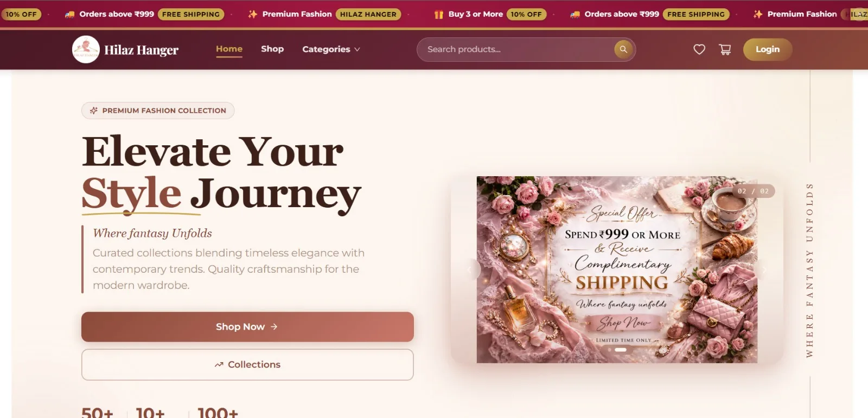
Task: Select the Home nav item
Action: [229, 49]
